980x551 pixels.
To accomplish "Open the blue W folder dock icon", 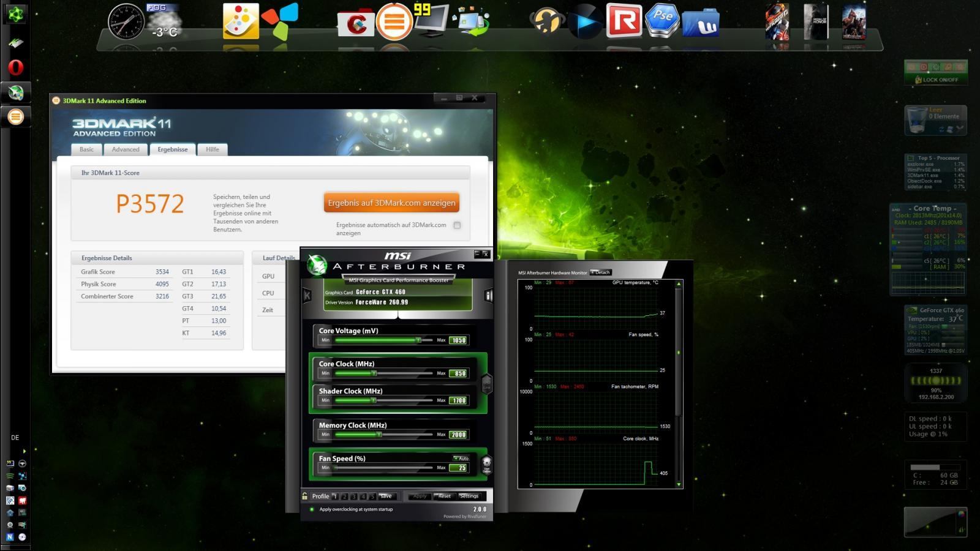I will (700, 21).
